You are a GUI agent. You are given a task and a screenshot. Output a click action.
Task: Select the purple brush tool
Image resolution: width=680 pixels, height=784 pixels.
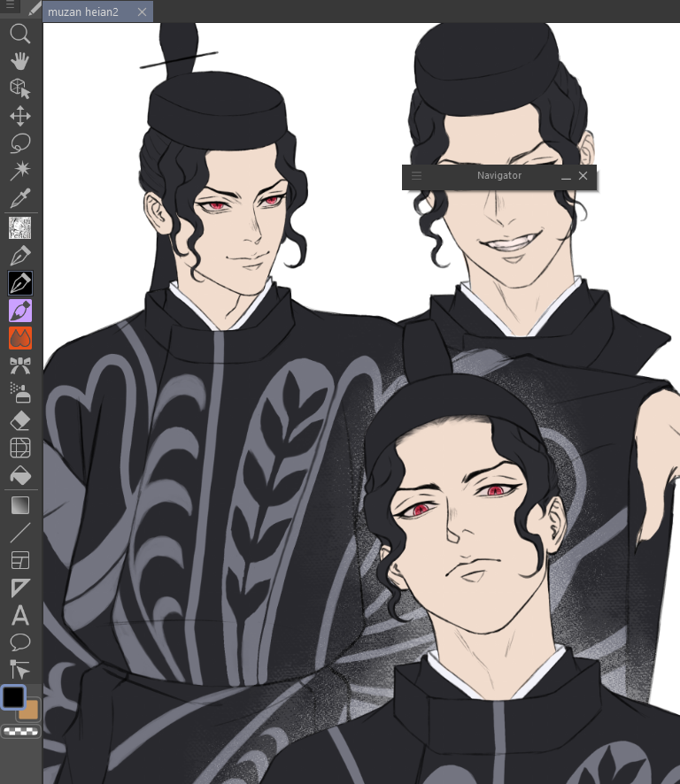(20, 311)
